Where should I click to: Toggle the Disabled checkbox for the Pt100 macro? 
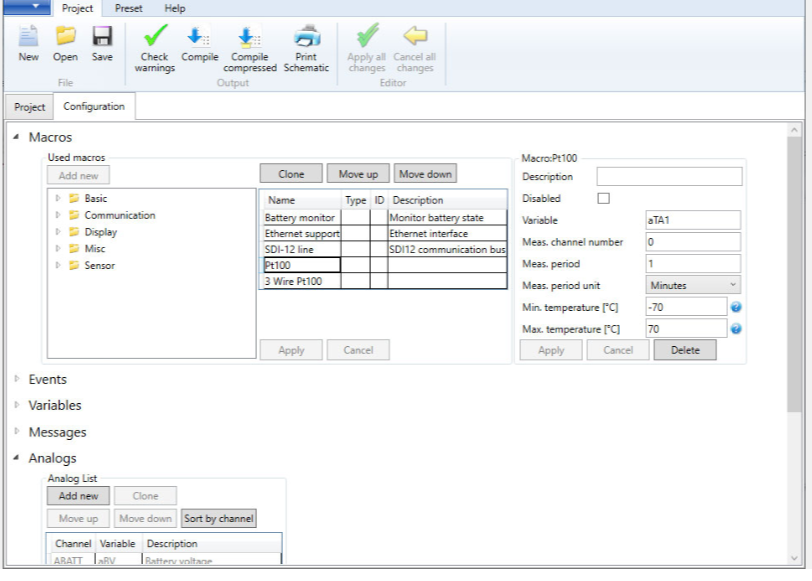[603, 198]
